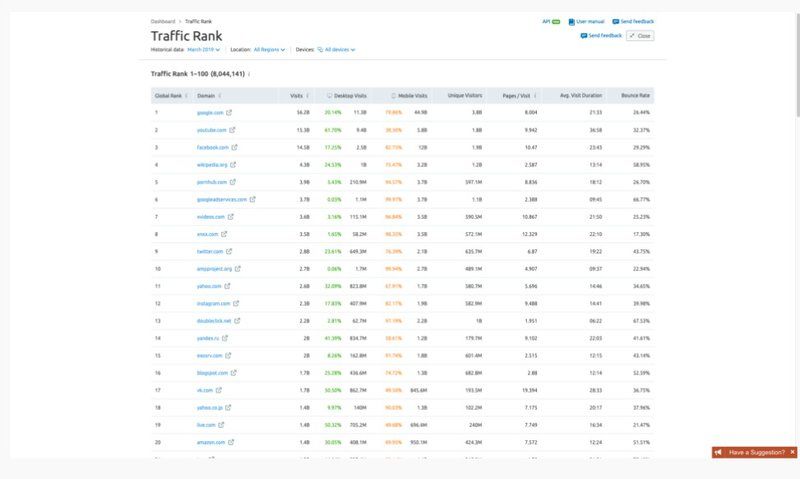Open the instagram.com domain link
The height and width of the screenshot is (479, 800).
[214, 304]
